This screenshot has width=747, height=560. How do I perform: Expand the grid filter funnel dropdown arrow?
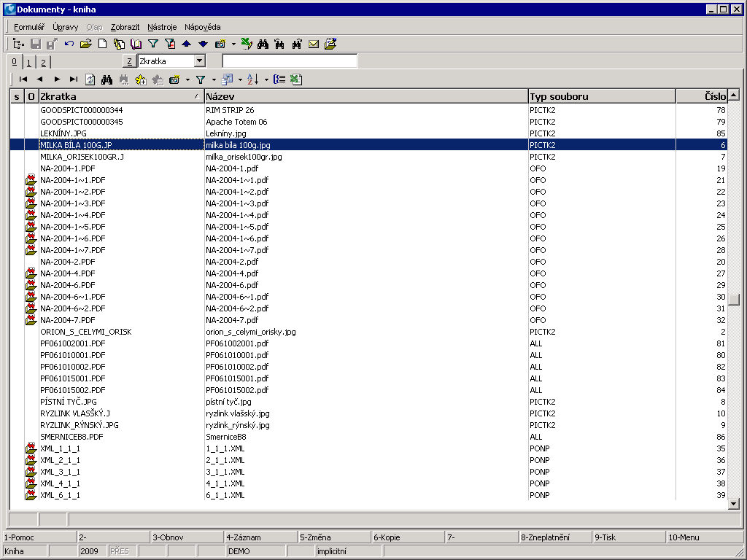click(x=214, y=79)
